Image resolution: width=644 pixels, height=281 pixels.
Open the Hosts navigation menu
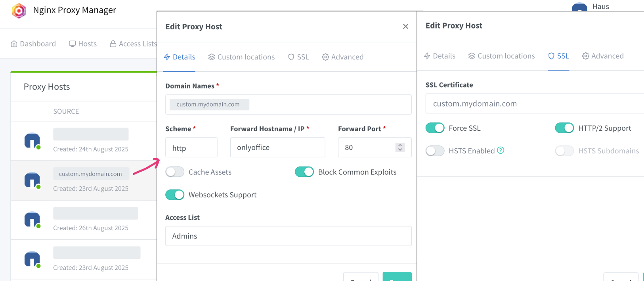pyautogui.click(x=83, y=44)
